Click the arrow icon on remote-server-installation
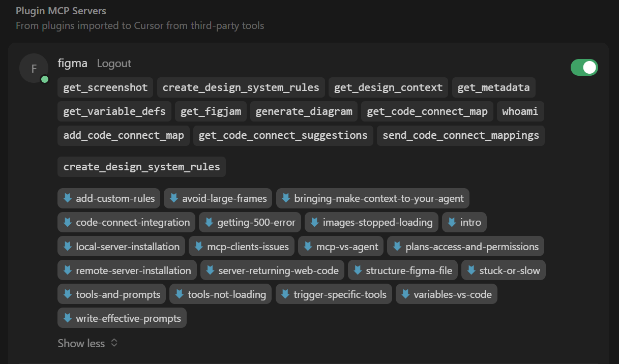 click(67, 270)
